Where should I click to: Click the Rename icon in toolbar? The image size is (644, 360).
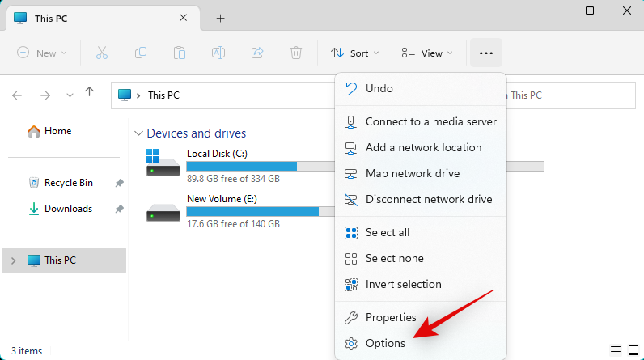point(218,53)
